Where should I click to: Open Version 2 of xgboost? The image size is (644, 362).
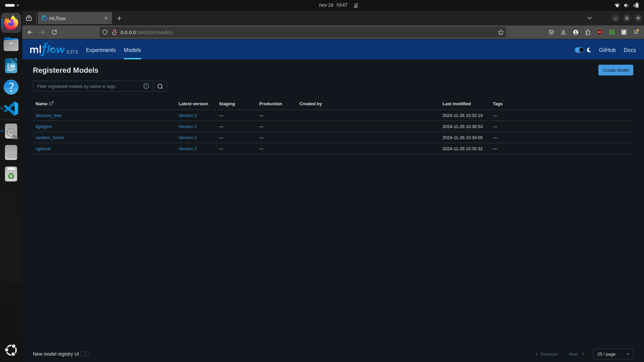[187, 148]
